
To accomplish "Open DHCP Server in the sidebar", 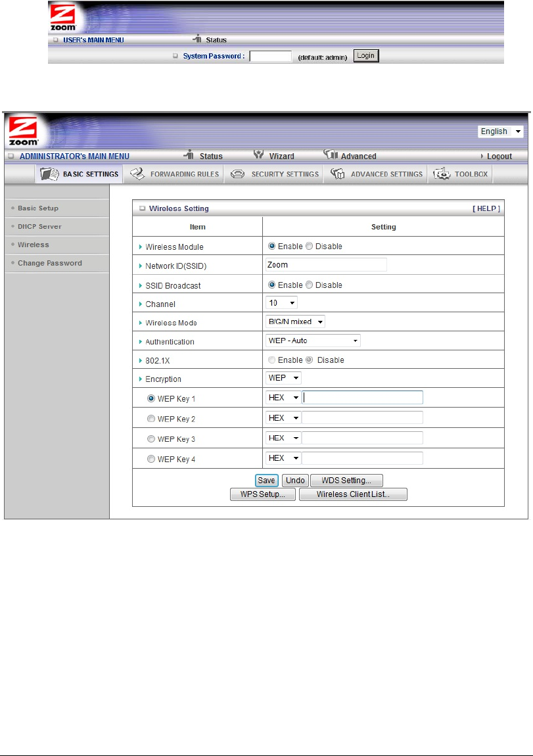I will tap(39, 227).
